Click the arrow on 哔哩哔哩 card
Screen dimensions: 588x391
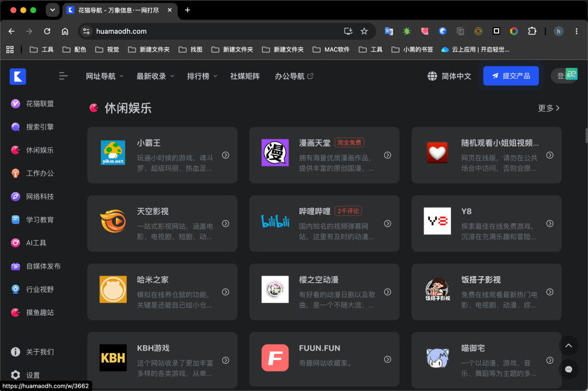pos(388,223)
